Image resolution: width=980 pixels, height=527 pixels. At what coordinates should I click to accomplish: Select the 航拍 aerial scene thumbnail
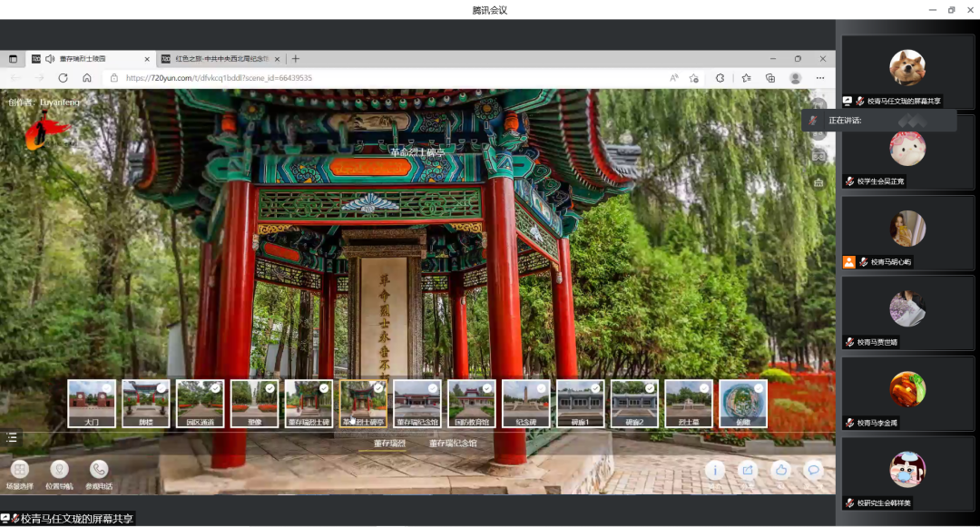(743, 404)
